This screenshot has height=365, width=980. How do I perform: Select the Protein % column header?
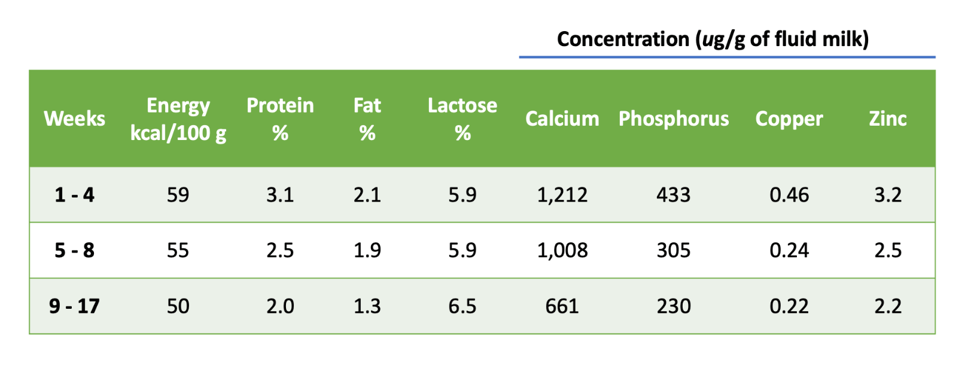click(x=280, y=118)
